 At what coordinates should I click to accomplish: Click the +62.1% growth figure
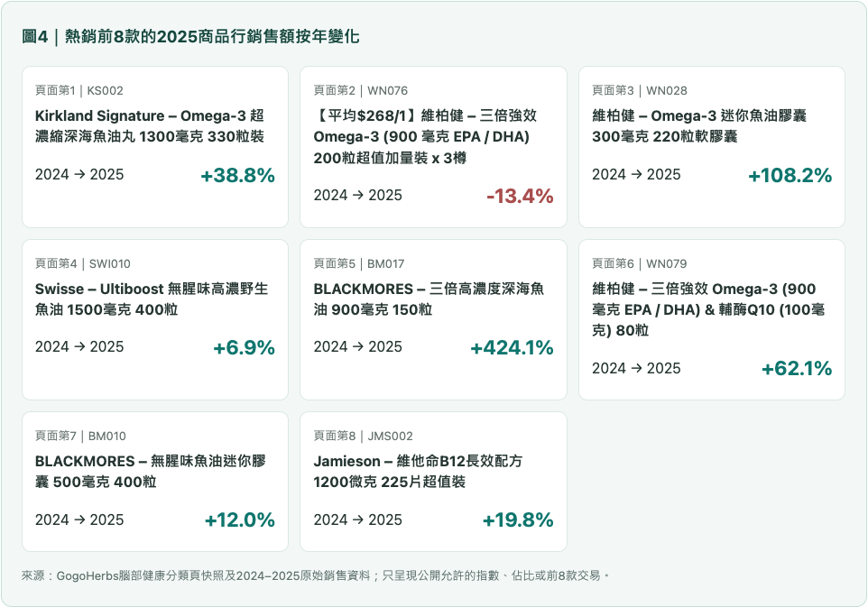pos(797,369)
